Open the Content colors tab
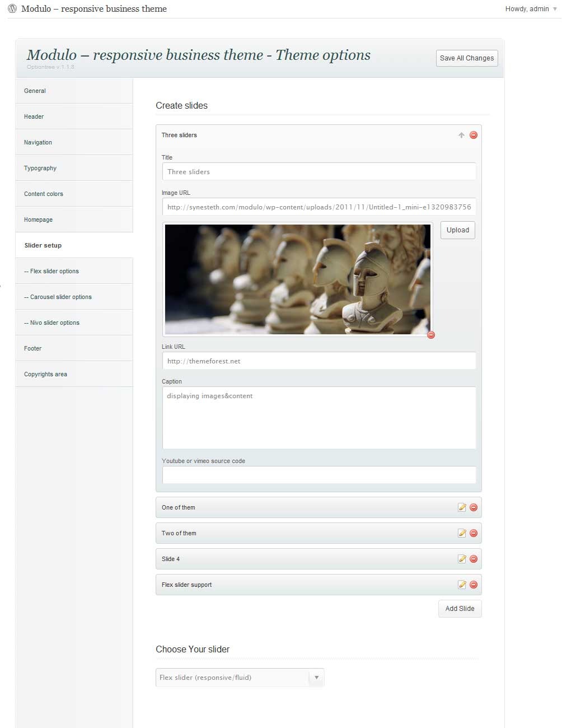This screenshot has width=562, height=728. tap(74, 194)
